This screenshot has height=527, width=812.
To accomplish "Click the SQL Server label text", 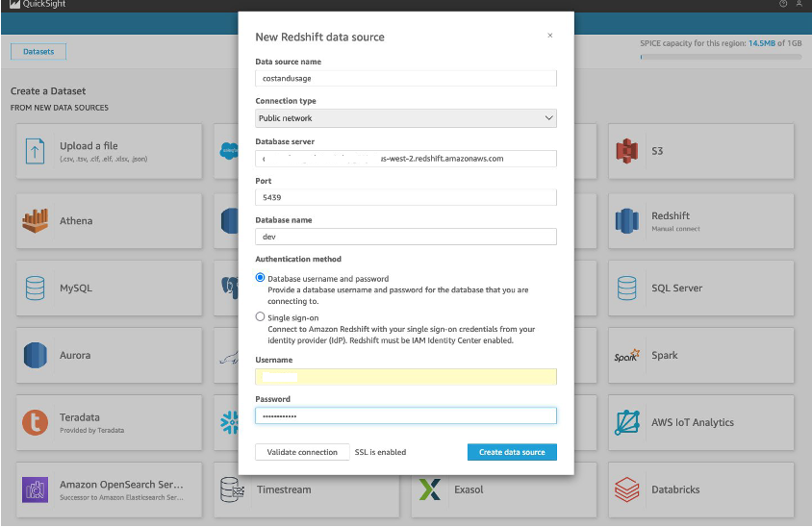I will pyautogui.click(x=677, y=288).
